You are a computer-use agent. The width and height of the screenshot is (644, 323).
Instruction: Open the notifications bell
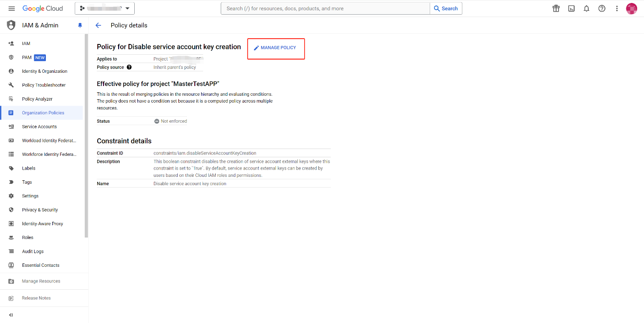tap(586, 8)
